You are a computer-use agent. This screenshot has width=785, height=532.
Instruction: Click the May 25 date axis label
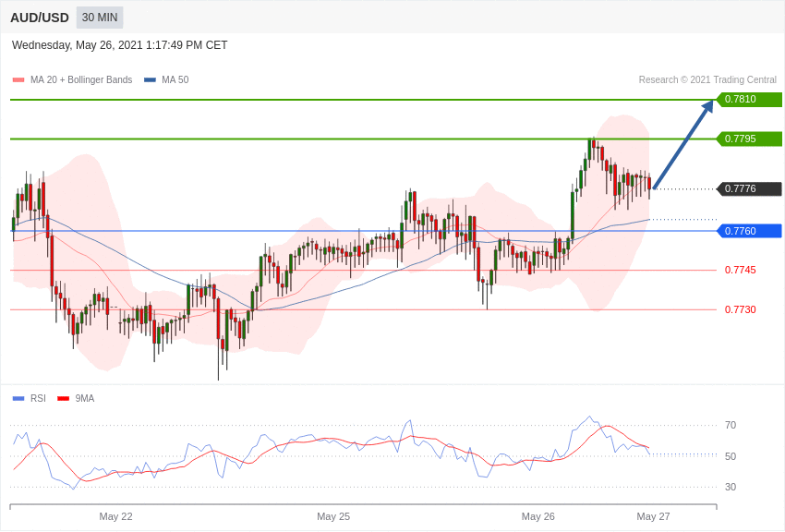point(333,516)
